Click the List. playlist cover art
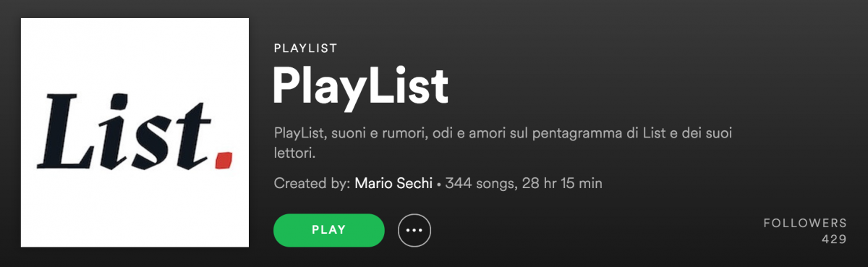The width and height of the screenshot is (868, 267). (135, 132)
